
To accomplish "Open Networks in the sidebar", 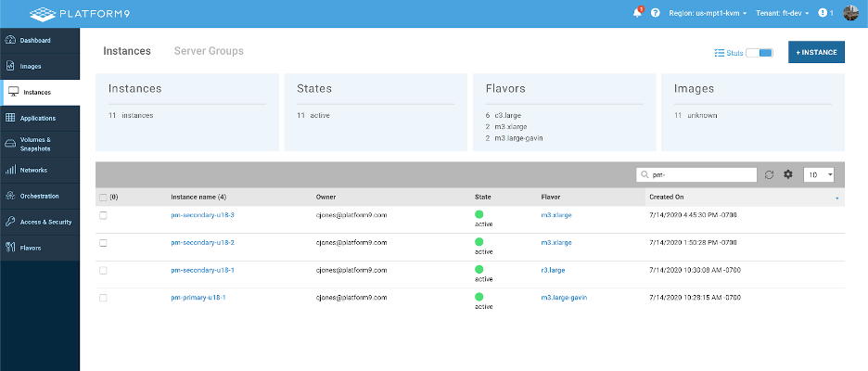I will 33,170.
